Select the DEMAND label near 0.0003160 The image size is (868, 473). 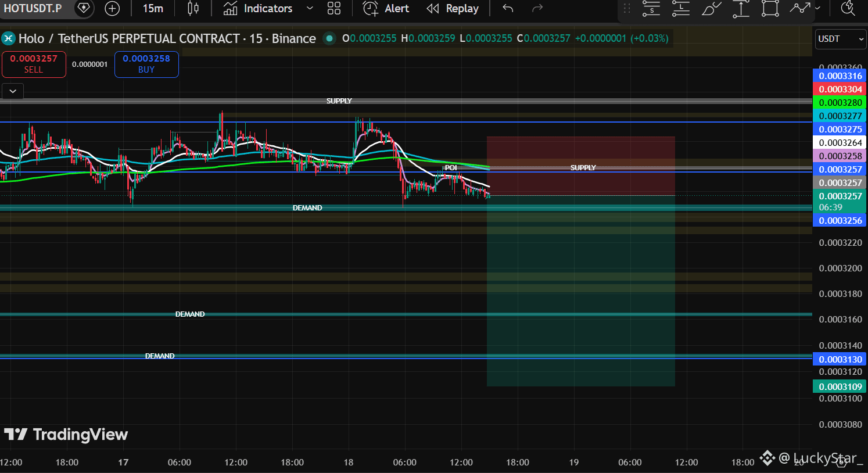[190, 314]
